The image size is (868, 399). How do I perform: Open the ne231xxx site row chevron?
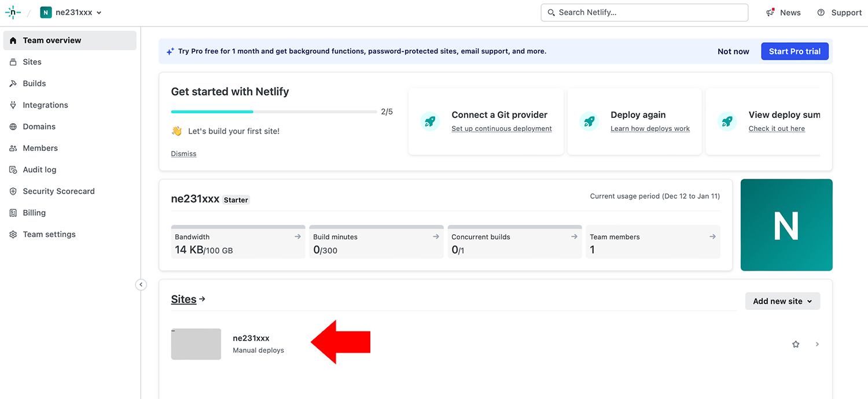tap(817, 344)
